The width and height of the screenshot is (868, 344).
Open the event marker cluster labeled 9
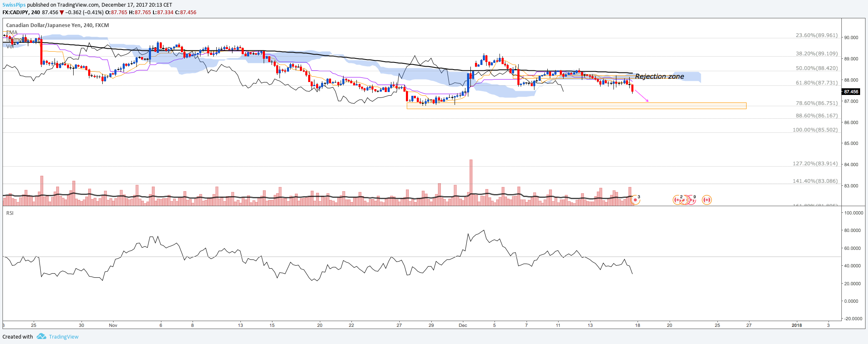pyautogui.click(x=691, y=200)
